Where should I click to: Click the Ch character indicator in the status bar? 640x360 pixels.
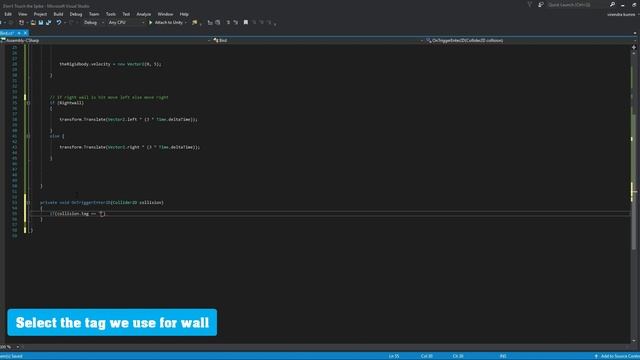pos(458,356)
